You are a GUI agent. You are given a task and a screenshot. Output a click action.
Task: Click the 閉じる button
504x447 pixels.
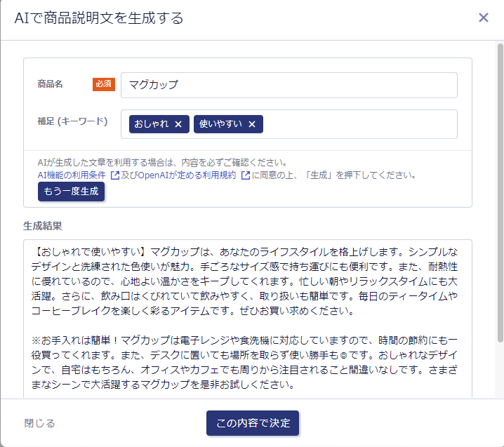pyautogui.click(x=39, y=423)
